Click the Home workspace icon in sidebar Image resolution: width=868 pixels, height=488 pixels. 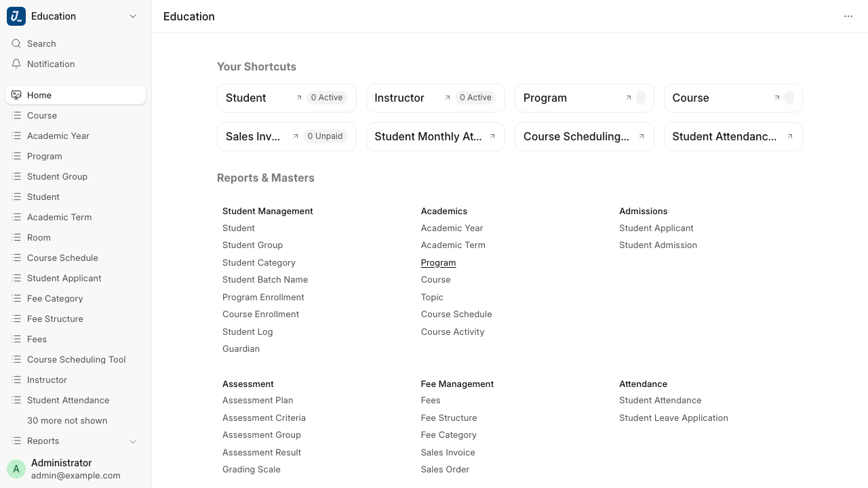pos(16,95)
